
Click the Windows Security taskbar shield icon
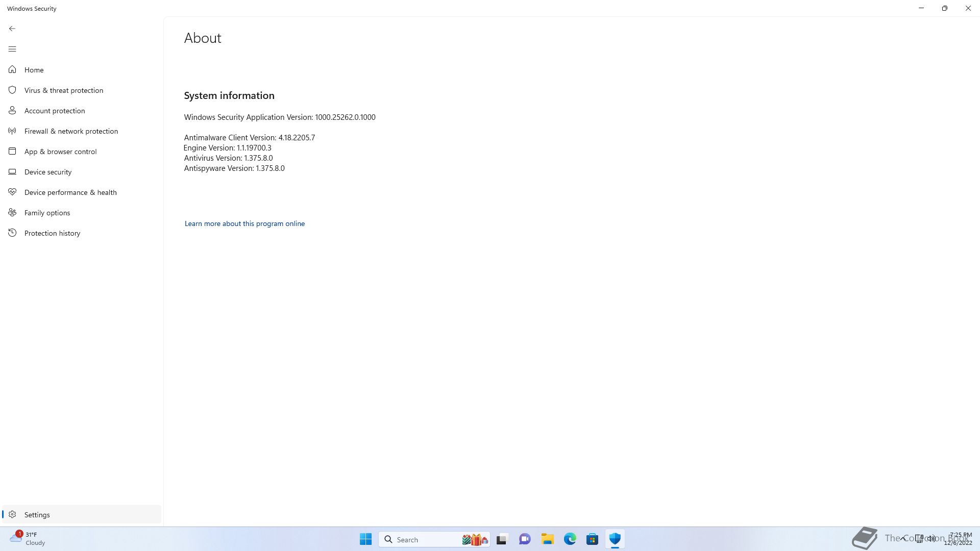pos(615,539)
